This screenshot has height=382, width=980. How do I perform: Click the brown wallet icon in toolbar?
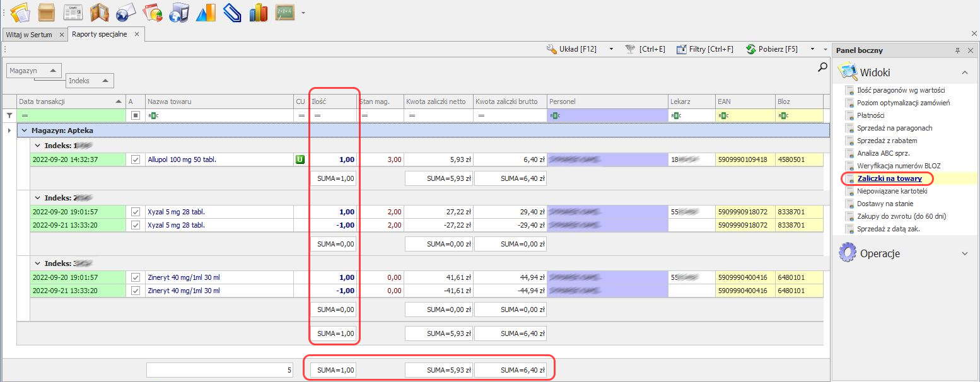click(x=100, y=12)
